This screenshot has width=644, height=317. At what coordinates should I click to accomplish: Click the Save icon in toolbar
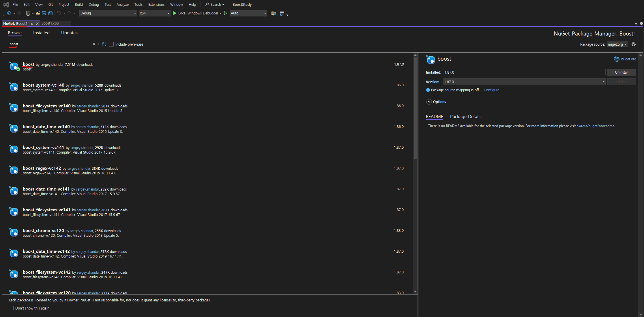point(44,13)
